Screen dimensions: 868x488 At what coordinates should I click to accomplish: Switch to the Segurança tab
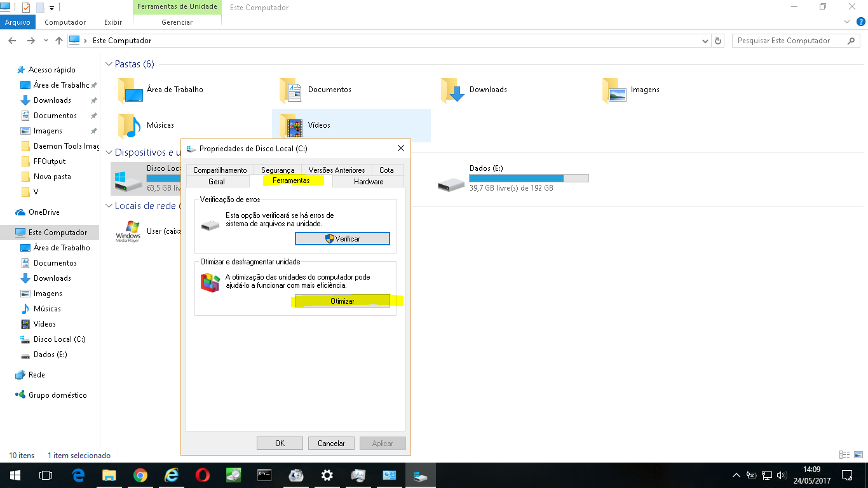click(x=278, y=170)
